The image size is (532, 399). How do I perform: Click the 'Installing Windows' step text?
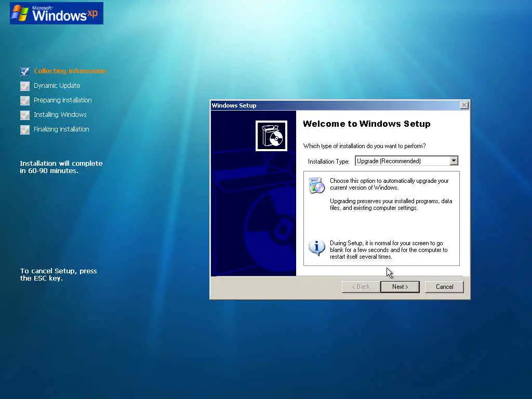[60, 115]
